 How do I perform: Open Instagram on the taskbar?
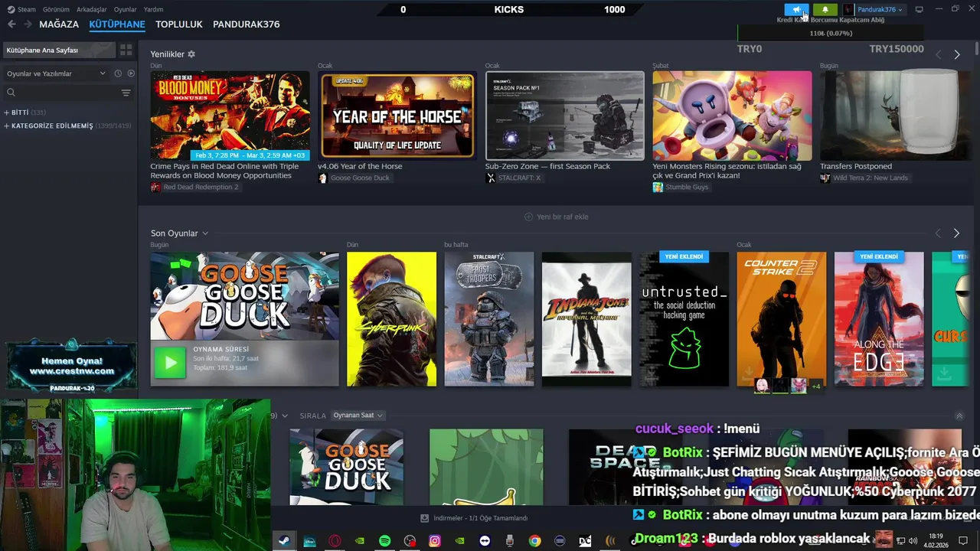[435, 541]
